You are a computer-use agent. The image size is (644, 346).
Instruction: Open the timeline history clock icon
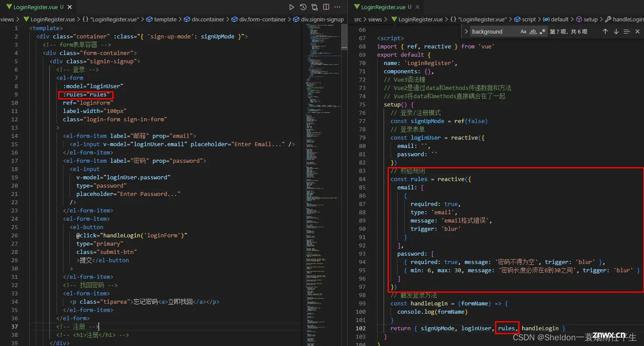pos(303,7)
